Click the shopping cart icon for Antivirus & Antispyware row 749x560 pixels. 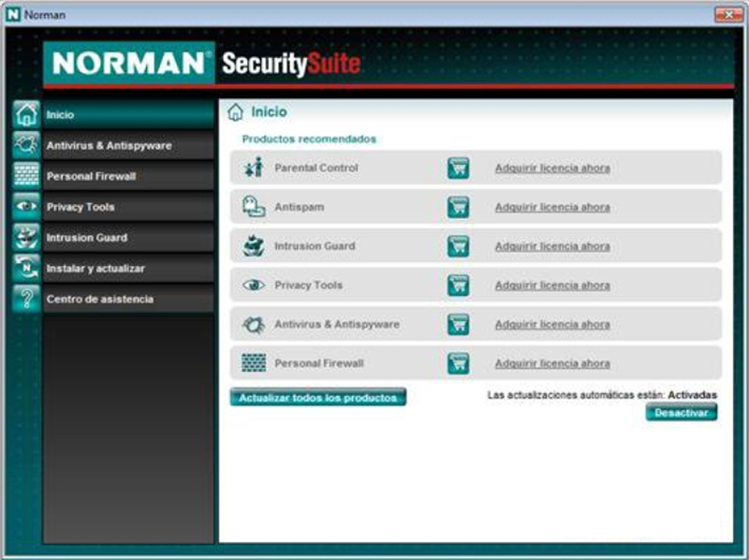458,324
